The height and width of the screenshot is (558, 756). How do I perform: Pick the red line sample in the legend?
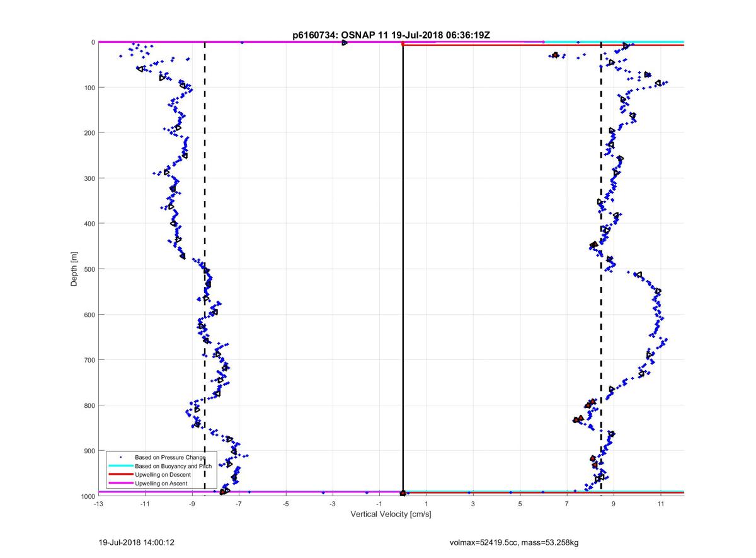coord(120,474)
